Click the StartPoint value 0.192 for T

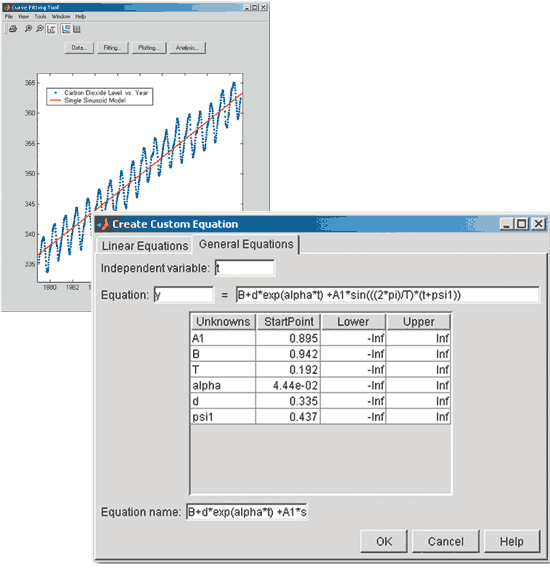point(288,370)
